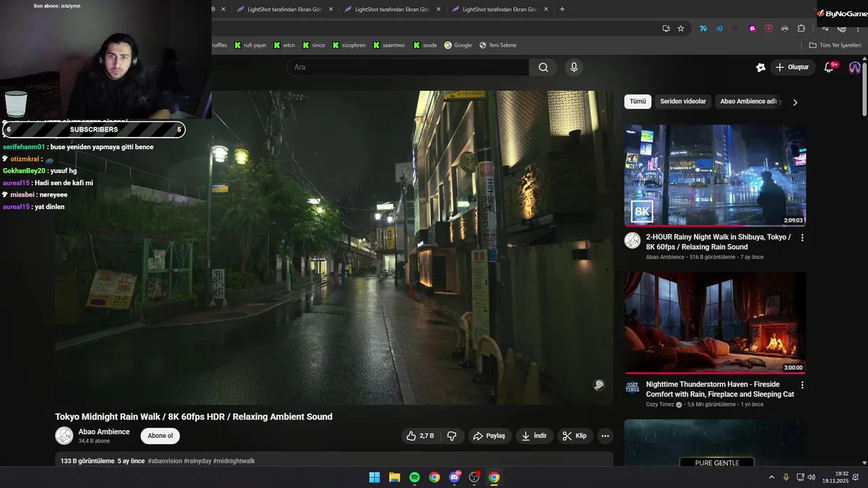Click the Klip clip button
This screenshot has height=488, width=868.
[574, 436]
